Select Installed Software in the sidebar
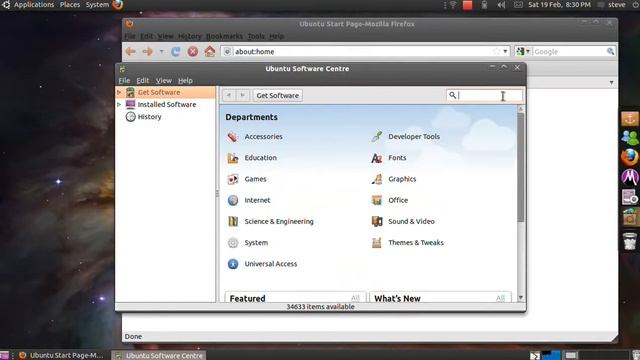This screenshot has width=640, height=360. tap(167, 104)
